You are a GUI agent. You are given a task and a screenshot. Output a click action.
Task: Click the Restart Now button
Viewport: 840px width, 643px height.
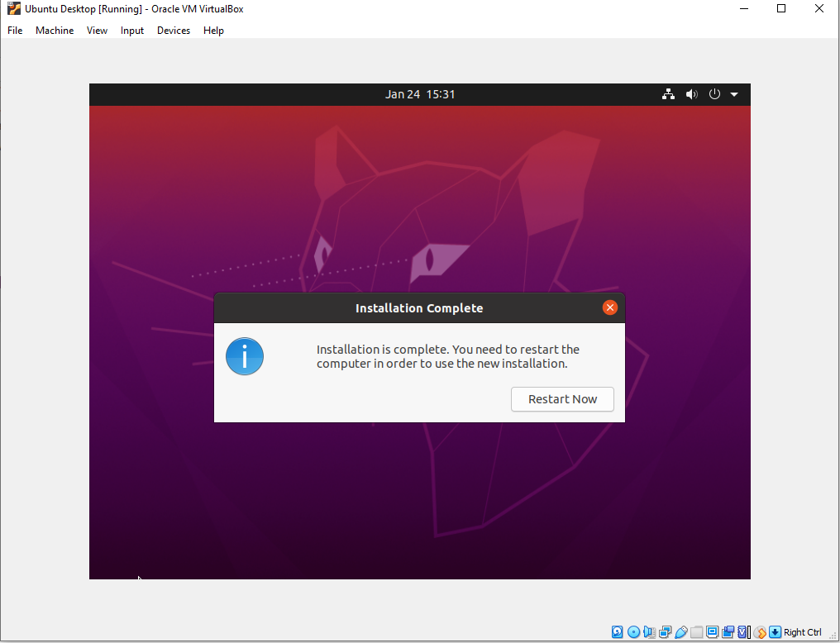(562, 399)
